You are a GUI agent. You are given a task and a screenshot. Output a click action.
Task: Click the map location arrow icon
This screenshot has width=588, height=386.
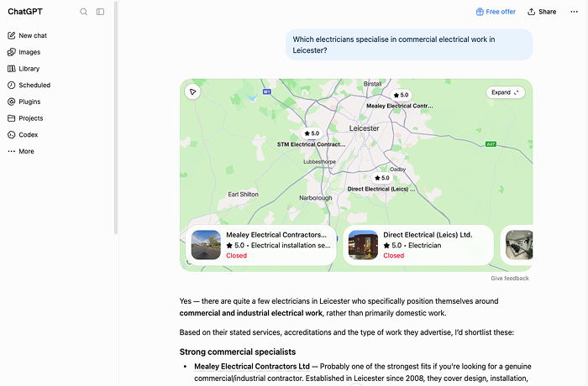point(192,91)
